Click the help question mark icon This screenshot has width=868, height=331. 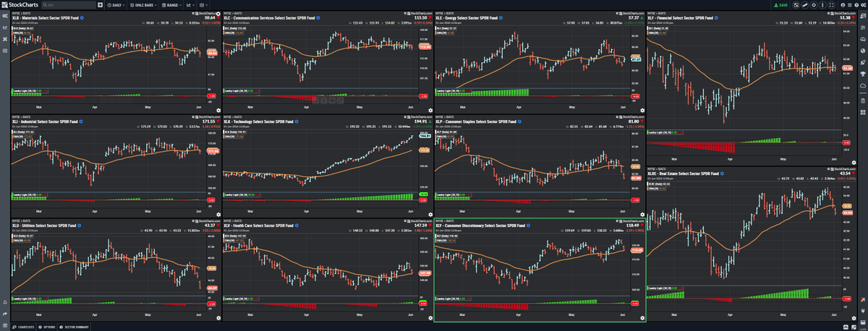(856, 5)
